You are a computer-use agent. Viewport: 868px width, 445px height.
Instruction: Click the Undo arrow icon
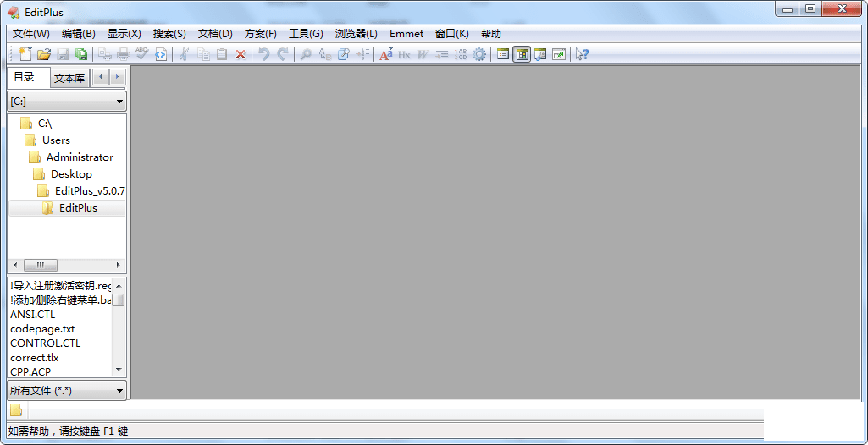(x=264, y=54)
